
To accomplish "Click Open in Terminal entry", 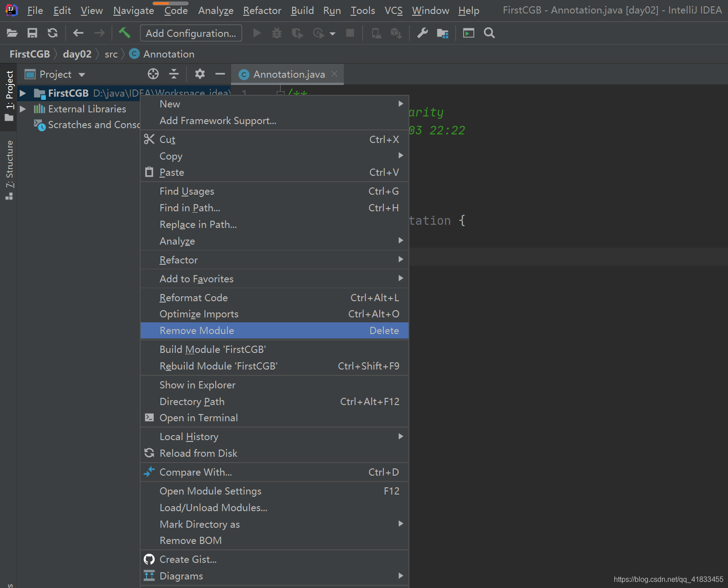I will 274,418.
